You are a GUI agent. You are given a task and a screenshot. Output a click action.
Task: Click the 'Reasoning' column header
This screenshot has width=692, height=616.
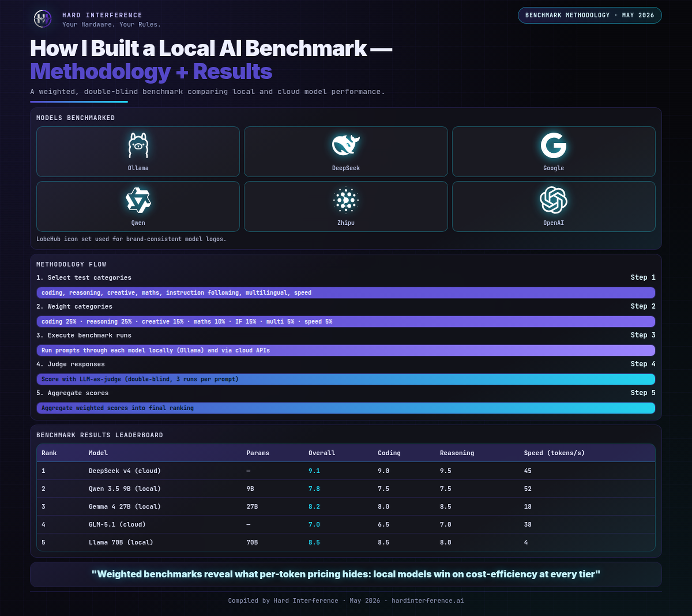457,453
